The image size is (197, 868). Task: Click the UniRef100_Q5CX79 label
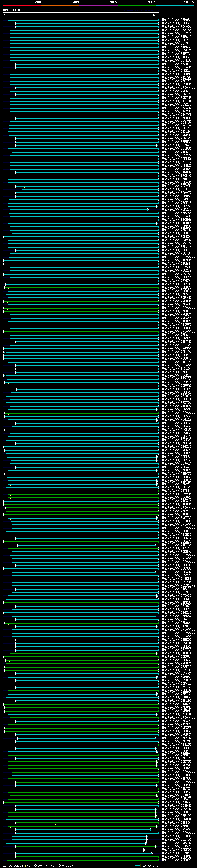pyautogui.click(x=176, y=467)
